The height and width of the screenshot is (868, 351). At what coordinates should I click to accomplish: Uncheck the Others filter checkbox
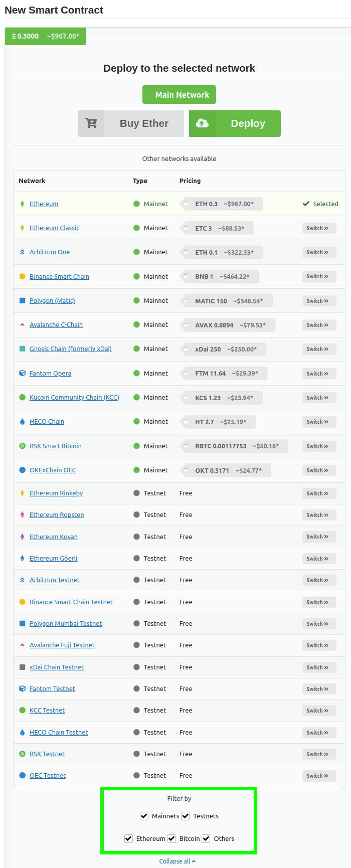pyautogui.click(x=206, y=838)
